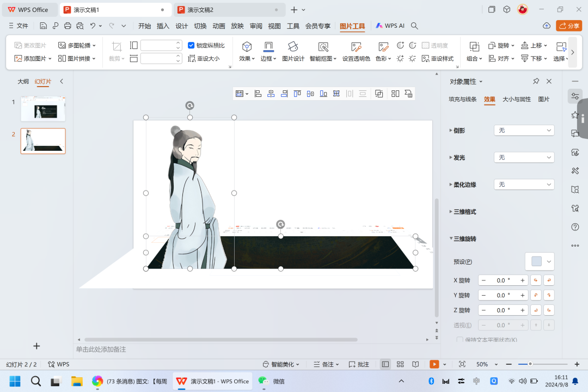
Task: Open the 插入 ribbon tab
Action: tap(163, 26)
